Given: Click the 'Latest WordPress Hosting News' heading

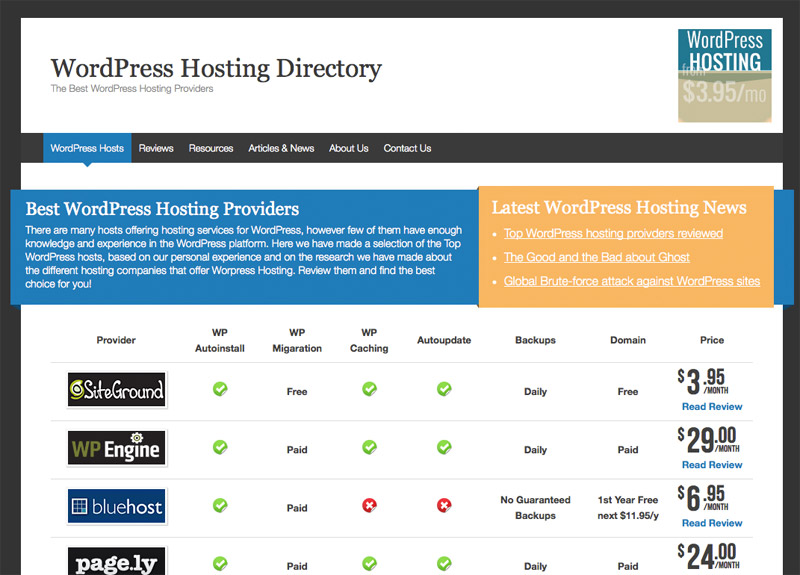Looking at the screenshot, I should (x=619, y=208).
